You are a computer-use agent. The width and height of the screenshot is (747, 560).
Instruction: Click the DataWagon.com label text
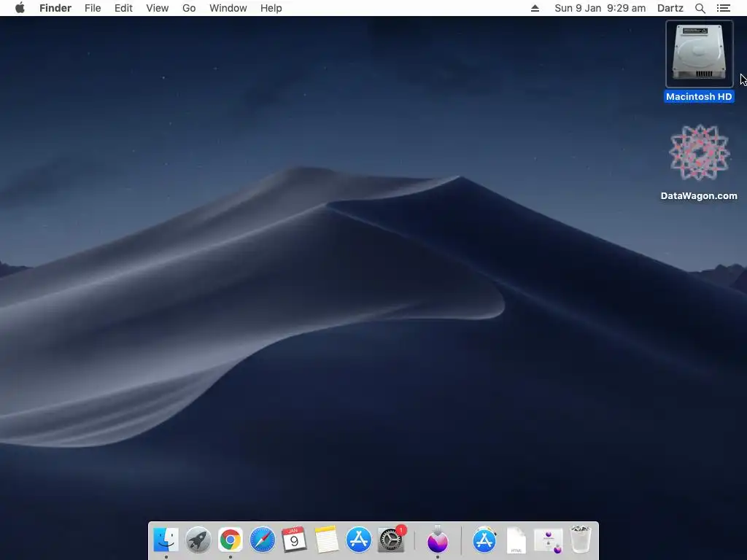(699, 195)
